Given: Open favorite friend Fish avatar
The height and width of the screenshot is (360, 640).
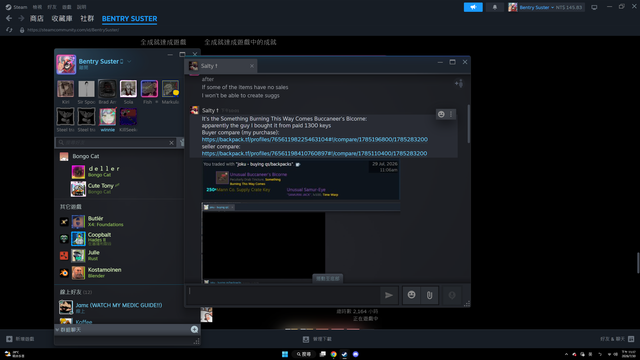Looking at the screenshot, I should tap(149, 89).
